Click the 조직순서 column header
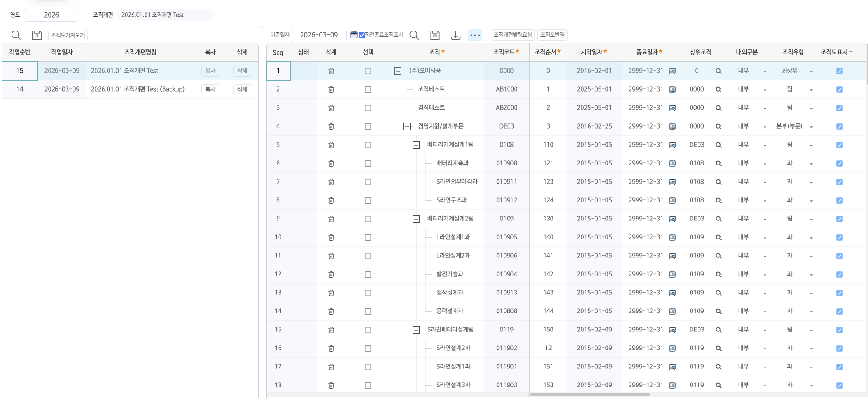The image size is (868, 398). click(548, 52)
